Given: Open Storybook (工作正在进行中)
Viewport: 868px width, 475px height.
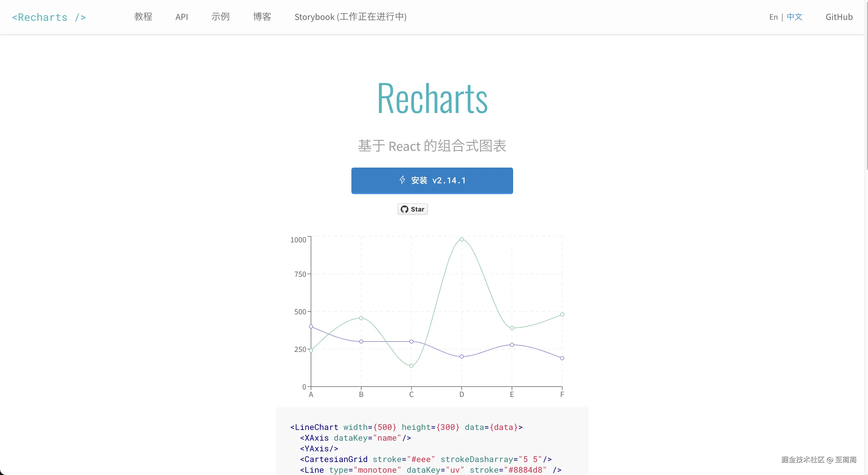Looking at the screenshot, I should pos(351,16).
